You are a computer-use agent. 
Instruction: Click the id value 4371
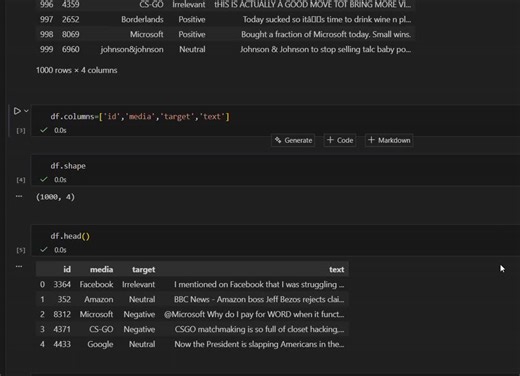(x=62, y=329)
